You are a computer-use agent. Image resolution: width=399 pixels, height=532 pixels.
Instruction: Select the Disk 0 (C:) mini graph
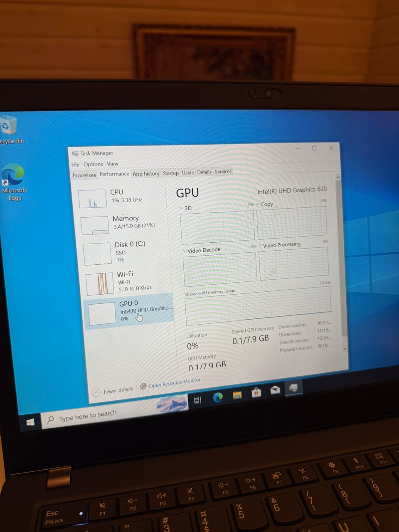(98, 254)
